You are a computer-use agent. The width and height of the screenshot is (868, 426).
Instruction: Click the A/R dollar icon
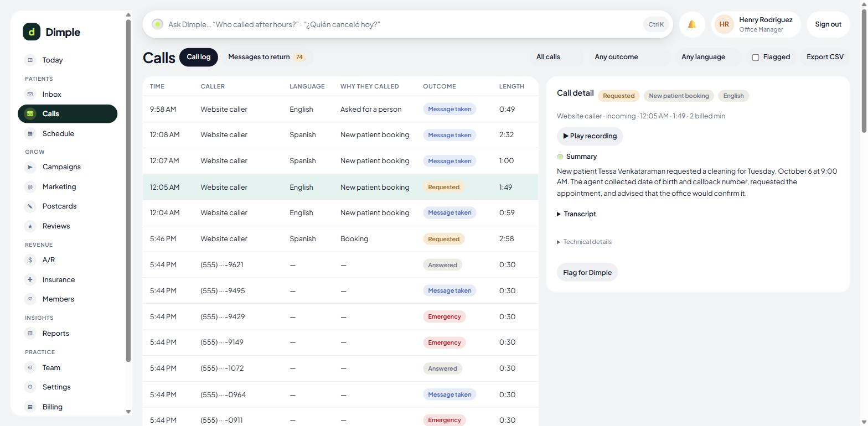[x=30, y=259]
